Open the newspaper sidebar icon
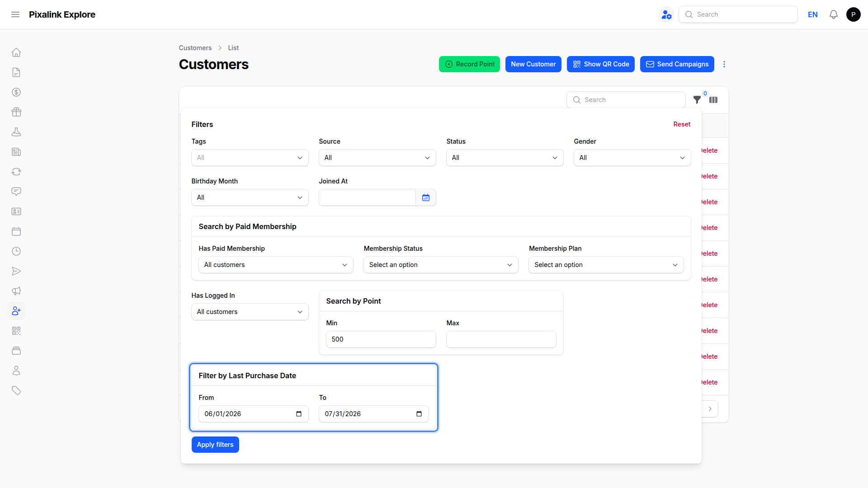Screen dimensions: 868x488 (16, 152)
